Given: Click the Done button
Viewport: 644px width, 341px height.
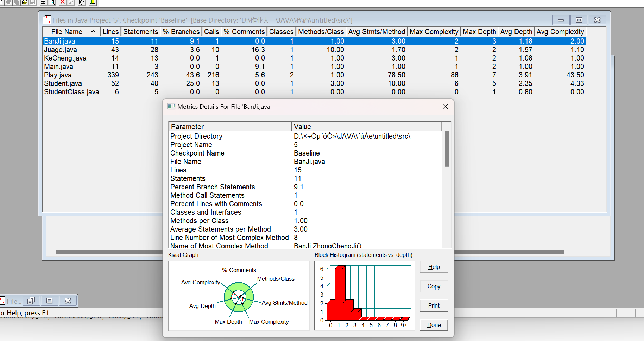Looking at the screenshot, I should (434, 325).
